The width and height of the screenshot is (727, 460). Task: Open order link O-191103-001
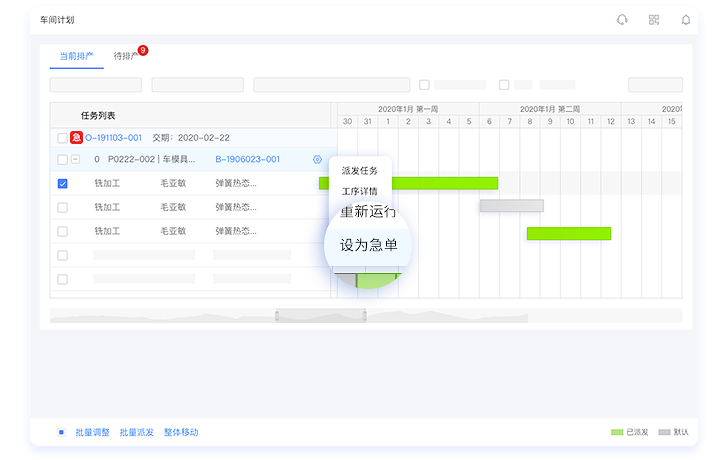tap(114, 138)
